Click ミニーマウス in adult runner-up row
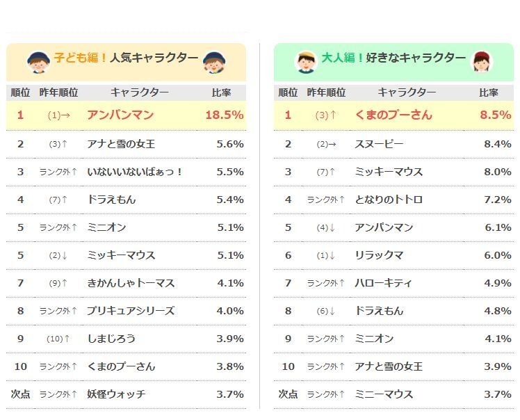This screenshot has width=520, height=420. (384, 394)
